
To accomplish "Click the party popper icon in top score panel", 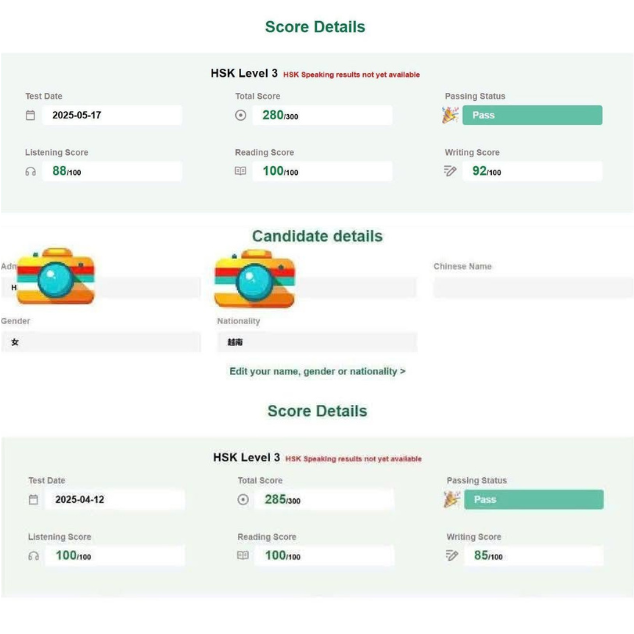I will (450, 115).
